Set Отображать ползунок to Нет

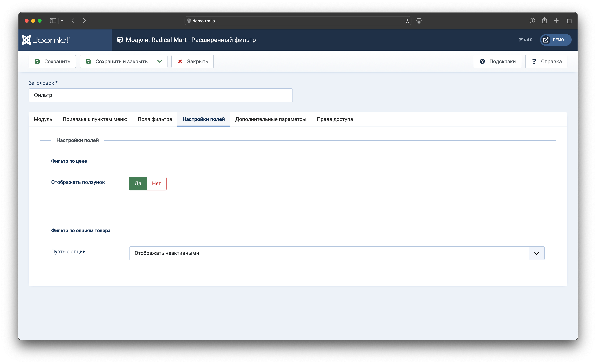click(x=156, y=183)
